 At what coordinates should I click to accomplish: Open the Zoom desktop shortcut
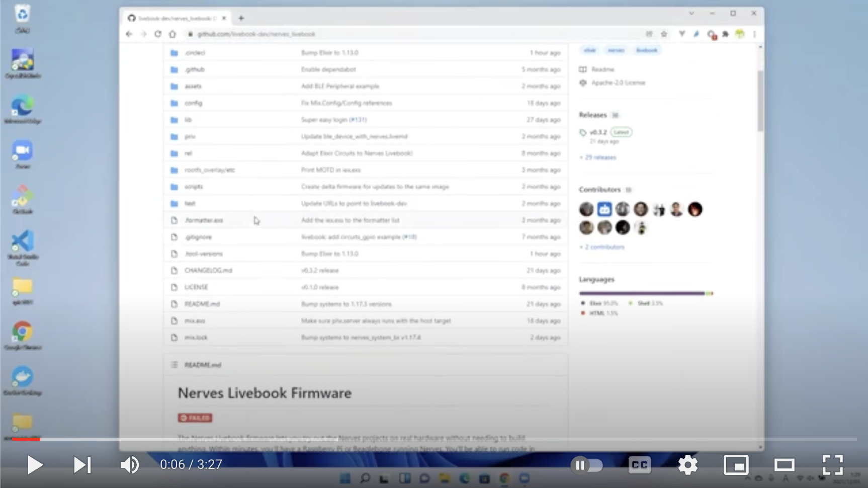23,155
